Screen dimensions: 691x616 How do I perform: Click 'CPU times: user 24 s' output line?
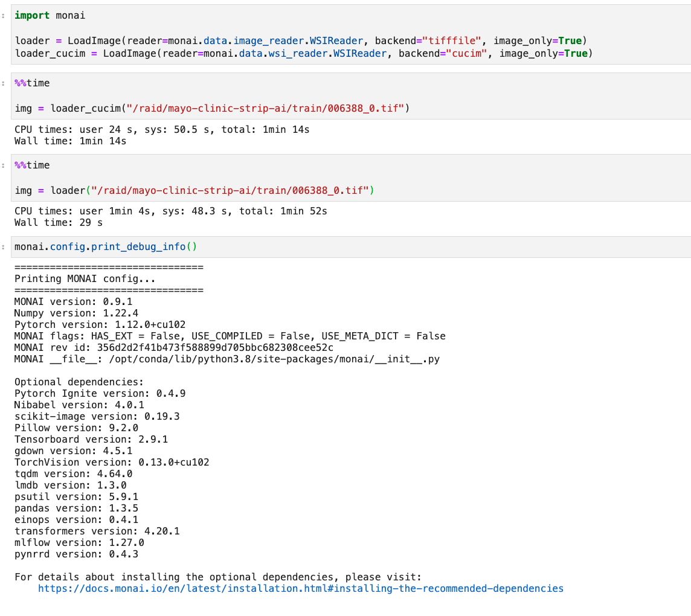click(162, 130)
